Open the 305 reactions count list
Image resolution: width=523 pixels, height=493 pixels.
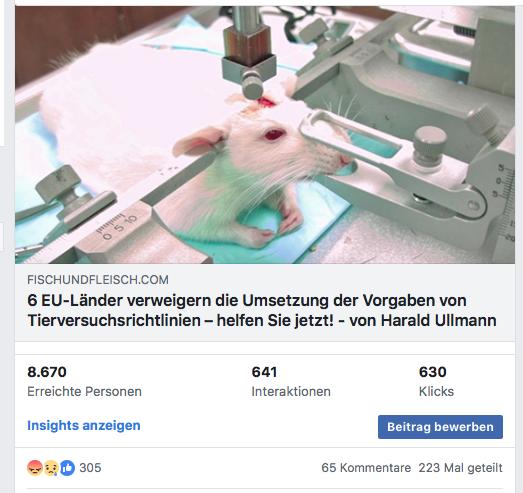90,468
